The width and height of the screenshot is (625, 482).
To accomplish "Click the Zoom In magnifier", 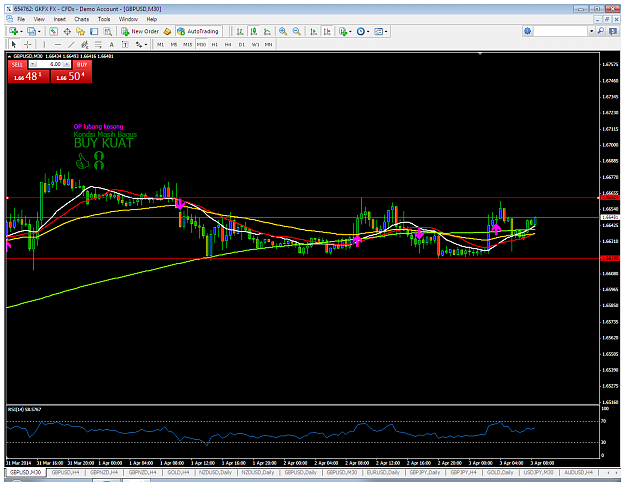I will [x=283, y=31].
